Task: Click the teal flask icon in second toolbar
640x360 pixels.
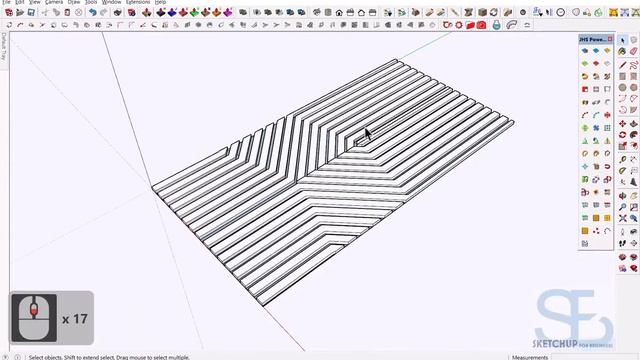Action: tap(496, 25)
